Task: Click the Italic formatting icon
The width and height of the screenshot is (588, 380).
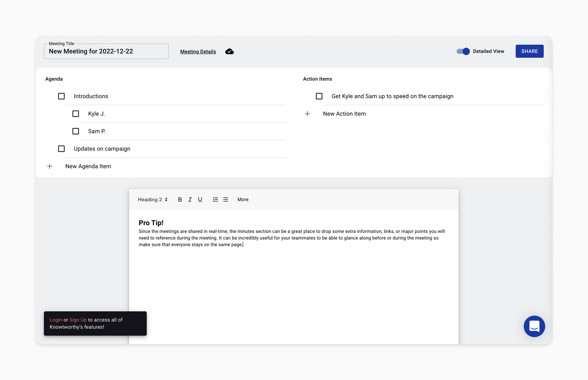Action: point(189,200)
